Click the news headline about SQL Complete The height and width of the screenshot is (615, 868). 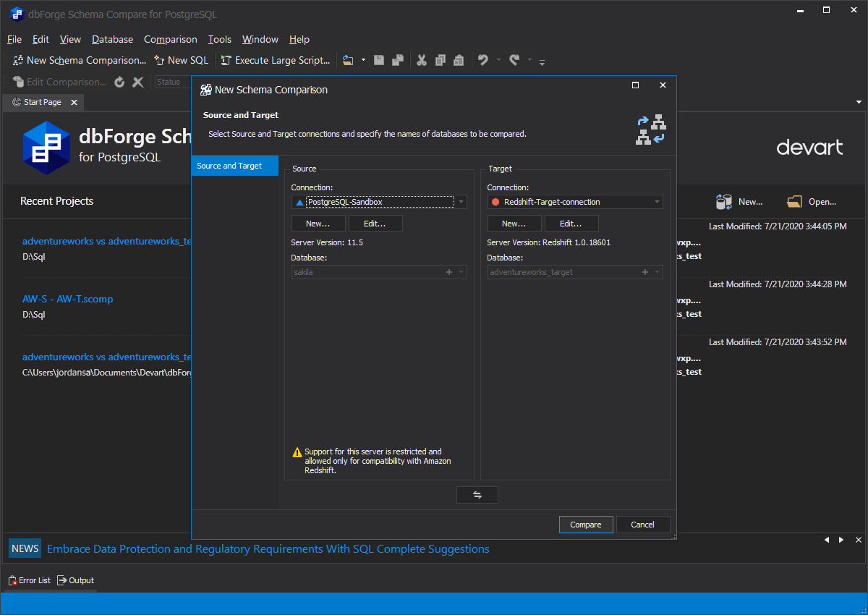coord(268,549)
